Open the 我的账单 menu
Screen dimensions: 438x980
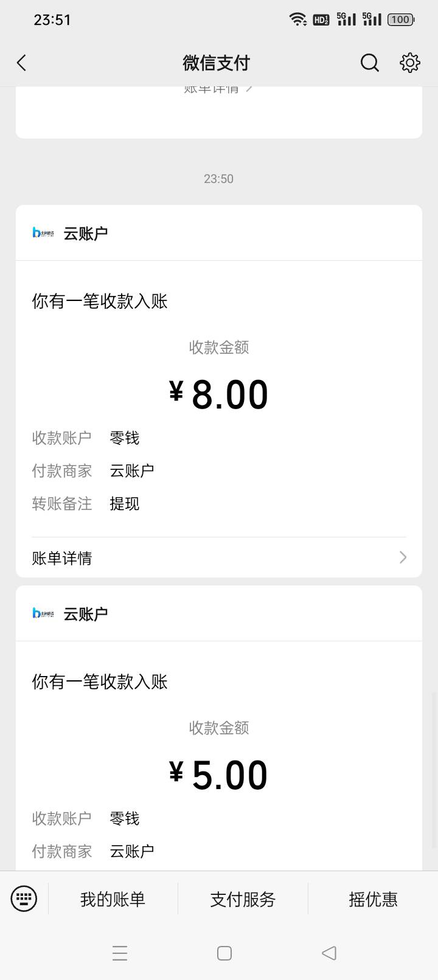coord(113,899)
